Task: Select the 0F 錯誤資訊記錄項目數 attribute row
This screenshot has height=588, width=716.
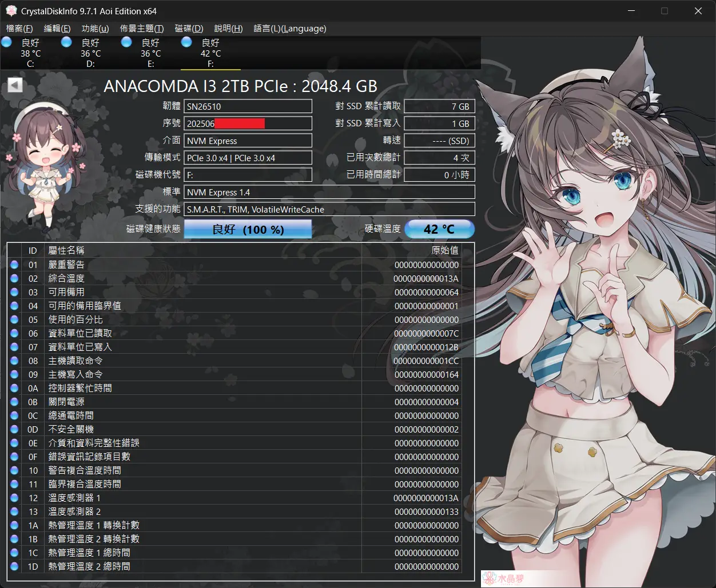Action: point(235,457)
